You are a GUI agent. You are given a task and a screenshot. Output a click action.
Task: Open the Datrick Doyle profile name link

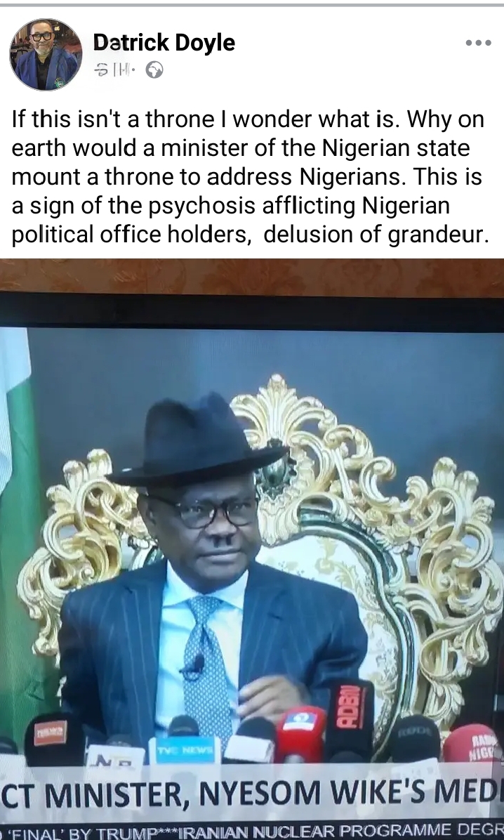pos(164,42)
